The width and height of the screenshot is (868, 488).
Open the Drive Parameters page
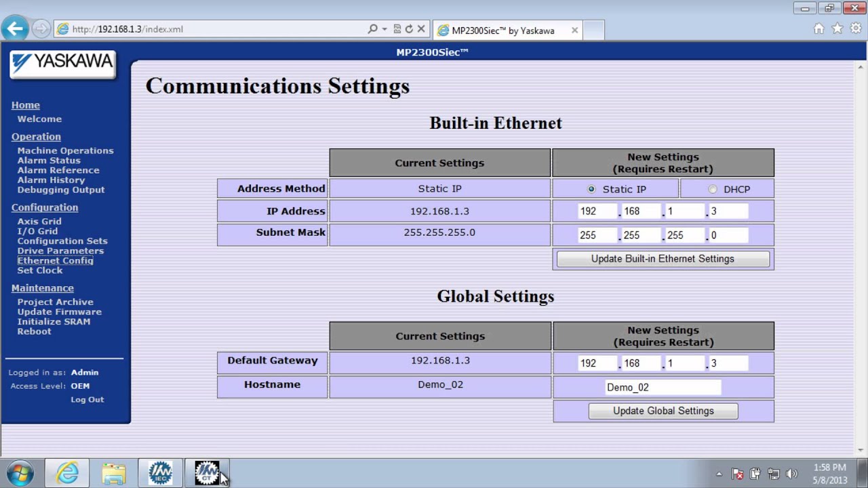[60, 251]
